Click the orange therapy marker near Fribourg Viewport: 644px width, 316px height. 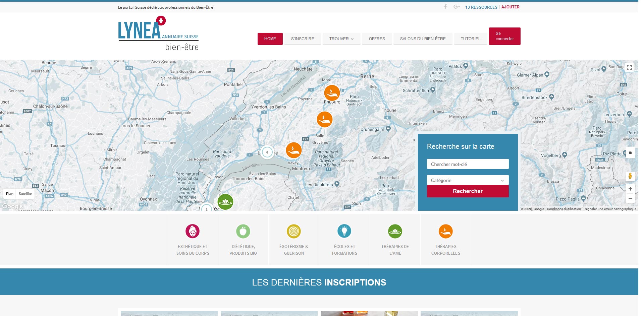tap(332, 93)
